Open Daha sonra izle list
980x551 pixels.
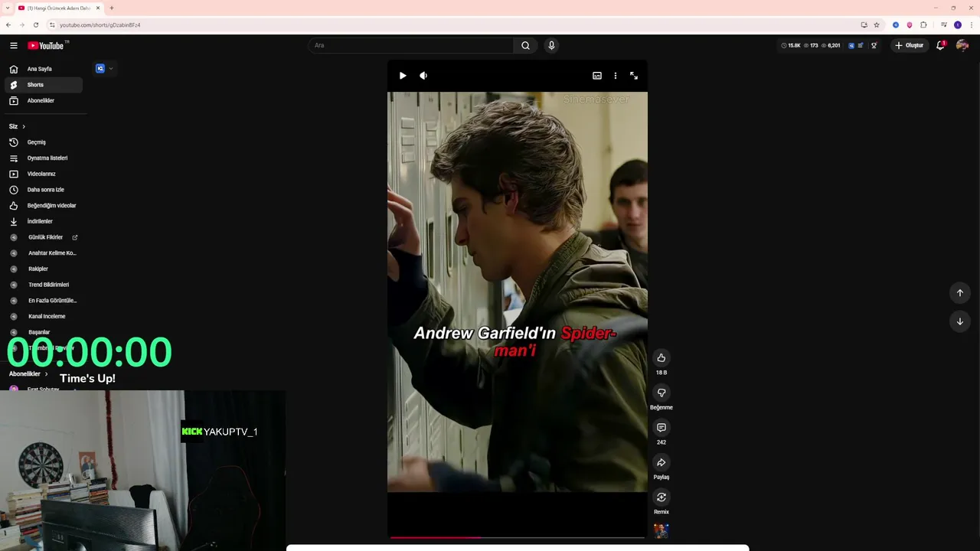(44, 190)
